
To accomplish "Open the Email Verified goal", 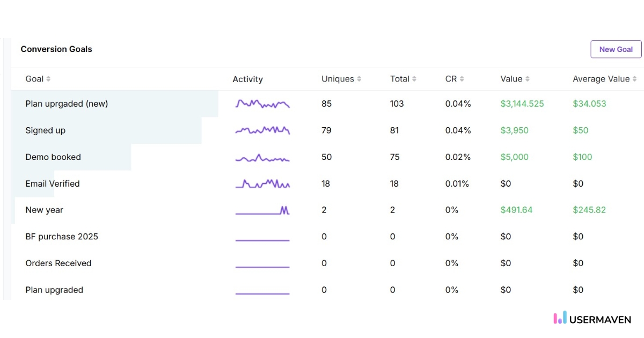I will 52,183.
